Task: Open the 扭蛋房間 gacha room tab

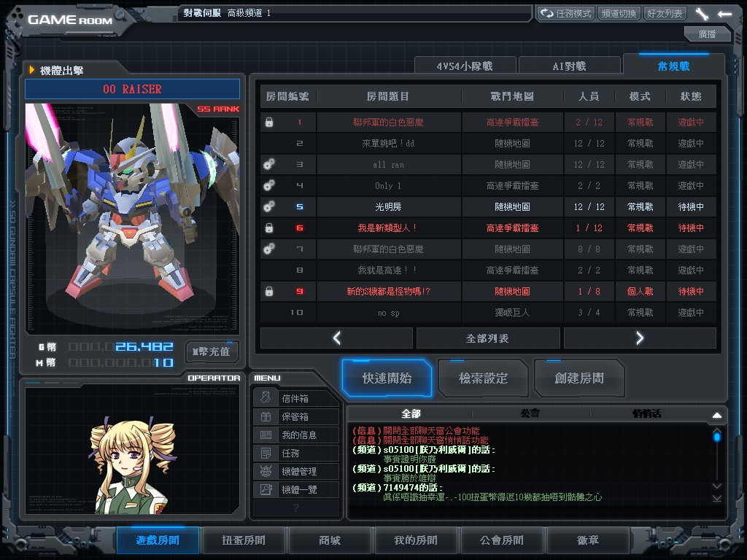Action: pyautogui.click(x=244, y=540)
